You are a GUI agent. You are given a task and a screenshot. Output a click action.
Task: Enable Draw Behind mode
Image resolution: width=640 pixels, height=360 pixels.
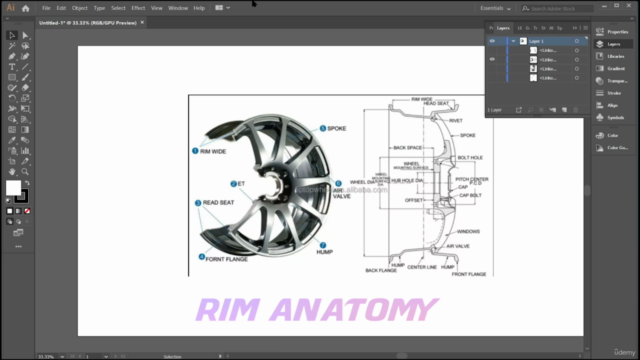pyautogui.click(x=18, y=222)
